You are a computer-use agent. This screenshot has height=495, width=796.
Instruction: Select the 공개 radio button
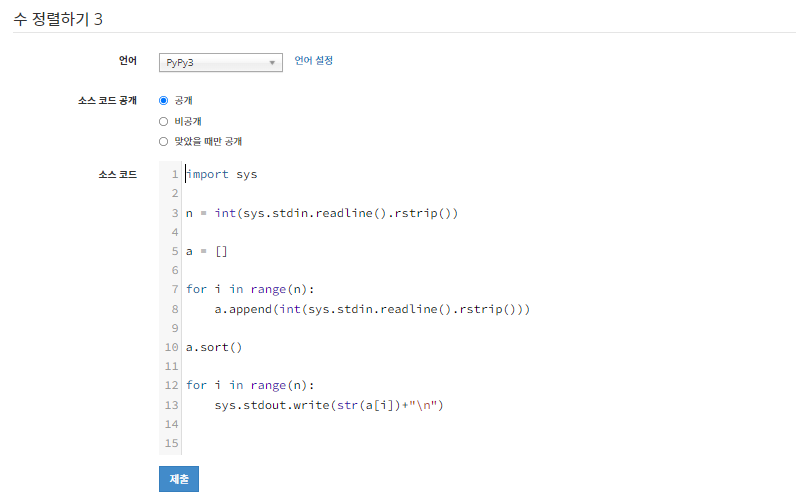coord(163,101)
